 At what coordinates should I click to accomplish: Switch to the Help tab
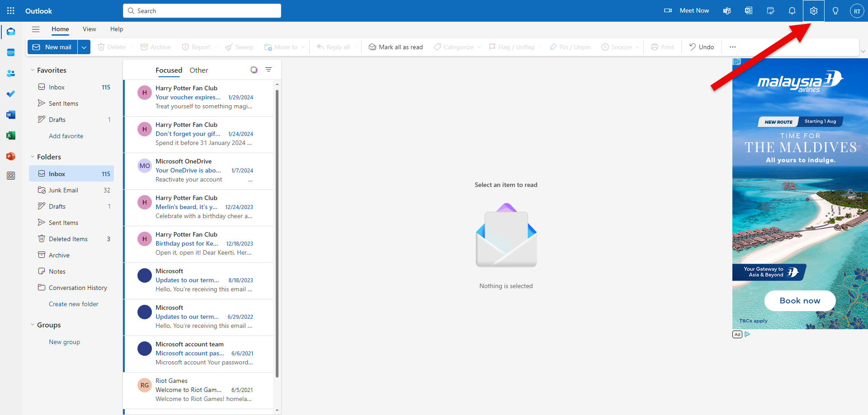click(117, 29)
